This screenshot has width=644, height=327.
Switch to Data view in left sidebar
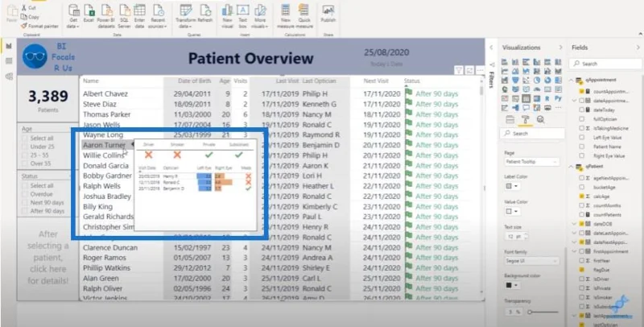point(9,60)
